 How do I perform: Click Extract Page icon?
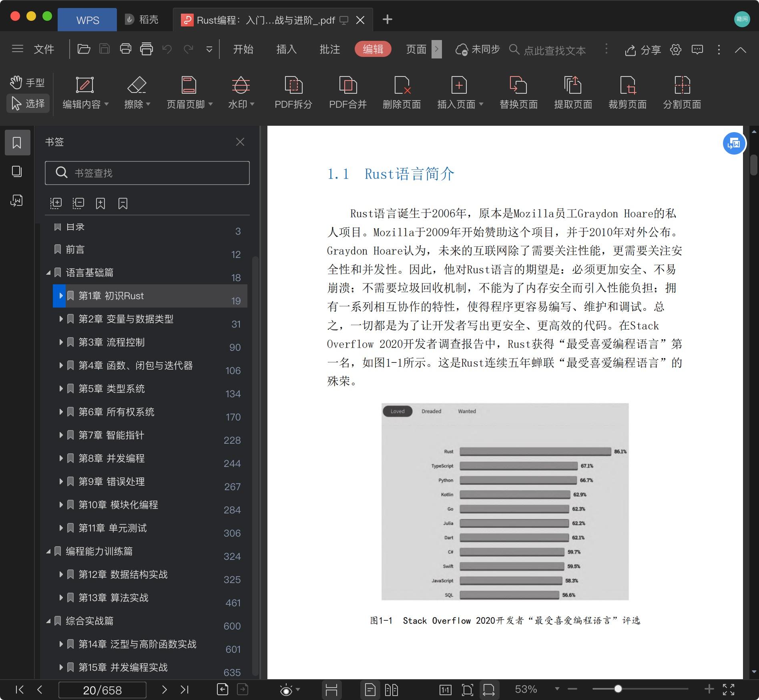(572, 85)
